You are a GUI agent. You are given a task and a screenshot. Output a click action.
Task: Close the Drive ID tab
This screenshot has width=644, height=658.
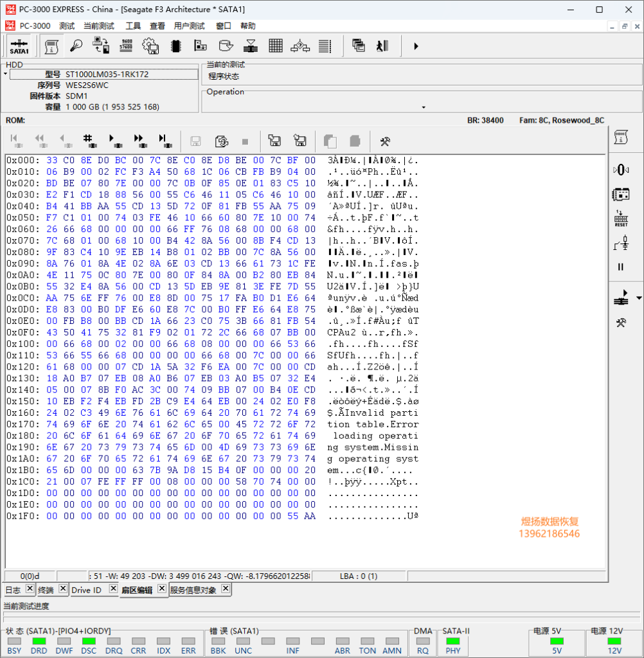point(113,589)
